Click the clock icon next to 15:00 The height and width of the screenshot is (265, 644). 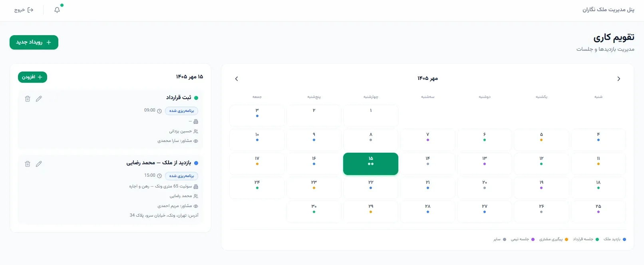pos(159,176)
